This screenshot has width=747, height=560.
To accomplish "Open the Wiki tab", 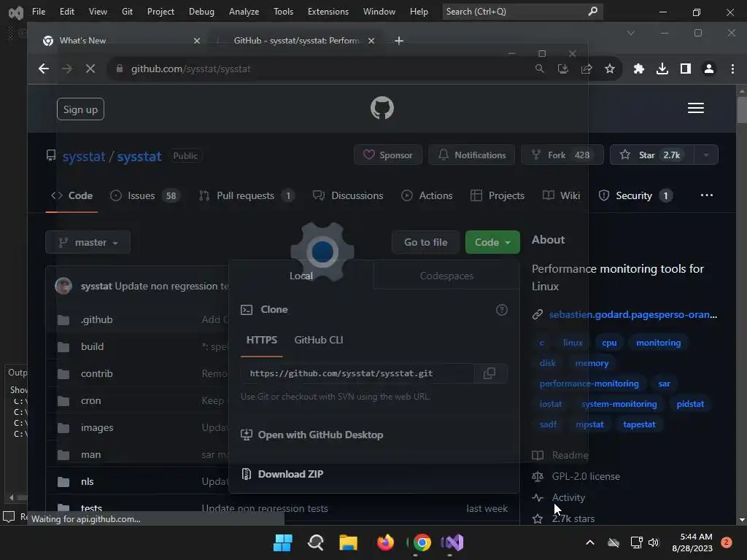I will click(561, 195).
